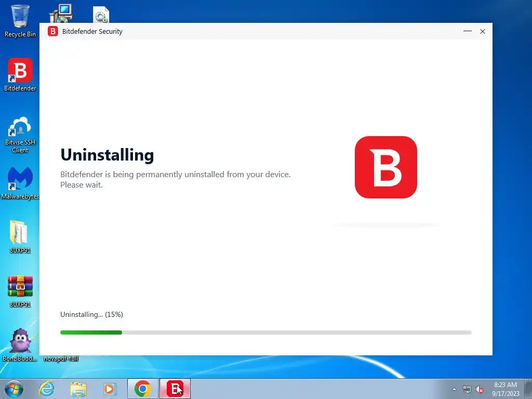
Task: Click the large red Bitdefender B logo
Action: coord(386,167)
